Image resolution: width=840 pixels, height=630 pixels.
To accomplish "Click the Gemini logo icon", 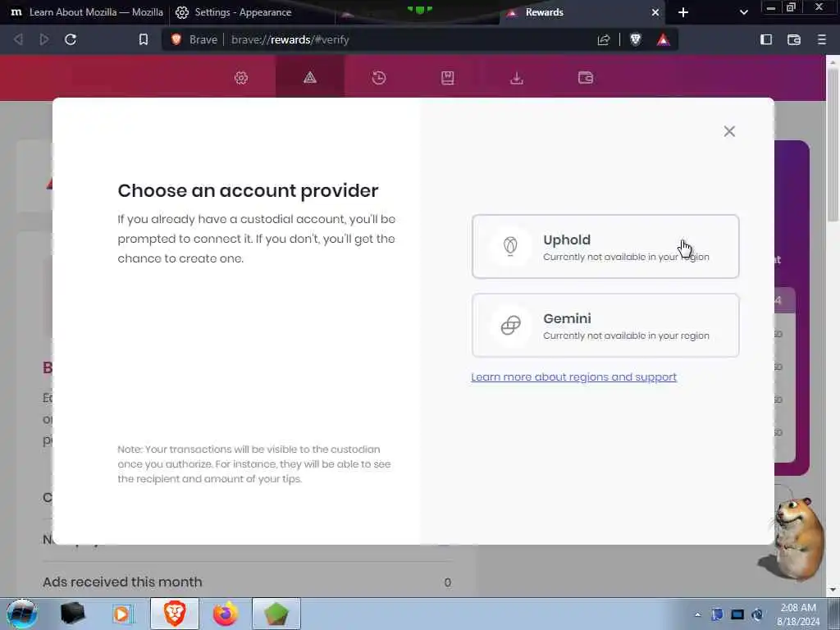I will click(510, 325).
